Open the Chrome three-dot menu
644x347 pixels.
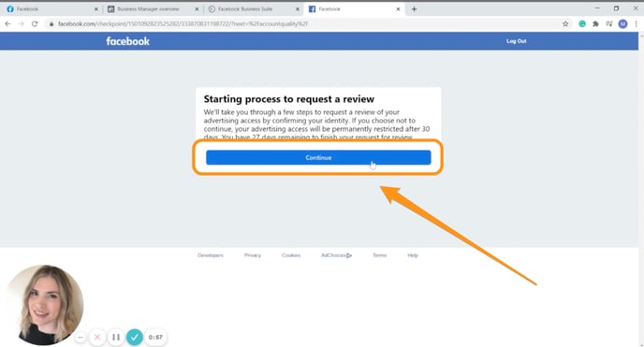coord(637,23)
